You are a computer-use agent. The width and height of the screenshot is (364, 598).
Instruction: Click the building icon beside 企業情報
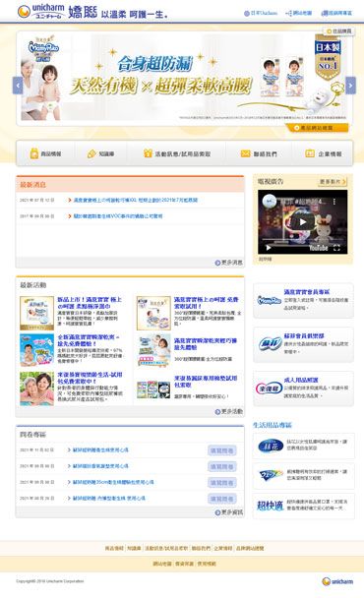tap(310, 153)
